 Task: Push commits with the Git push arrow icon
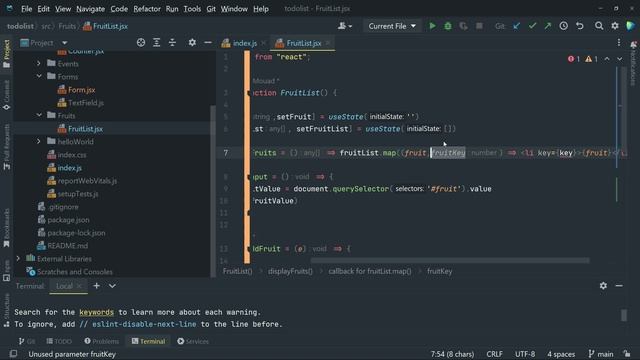[548, 26]
